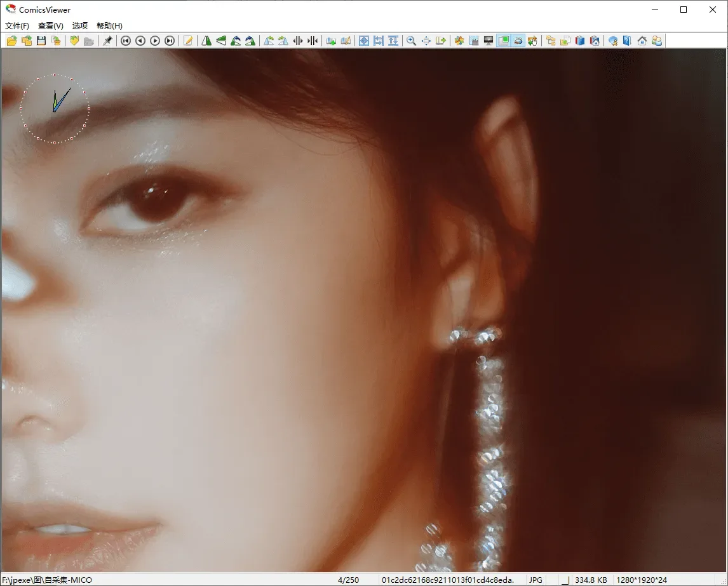
Task: Click the home icon in toolbar
Action: pyautogui.click(x=642, y=41)
